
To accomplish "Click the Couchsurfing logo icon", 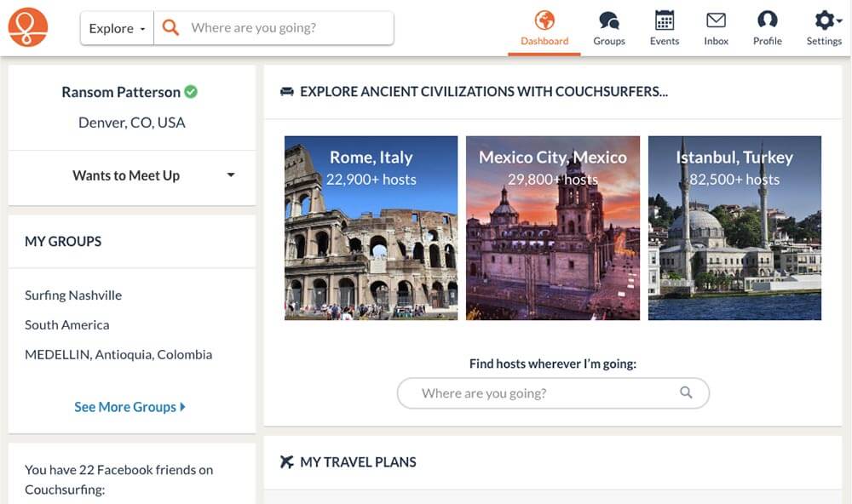I will pos(28,27).
